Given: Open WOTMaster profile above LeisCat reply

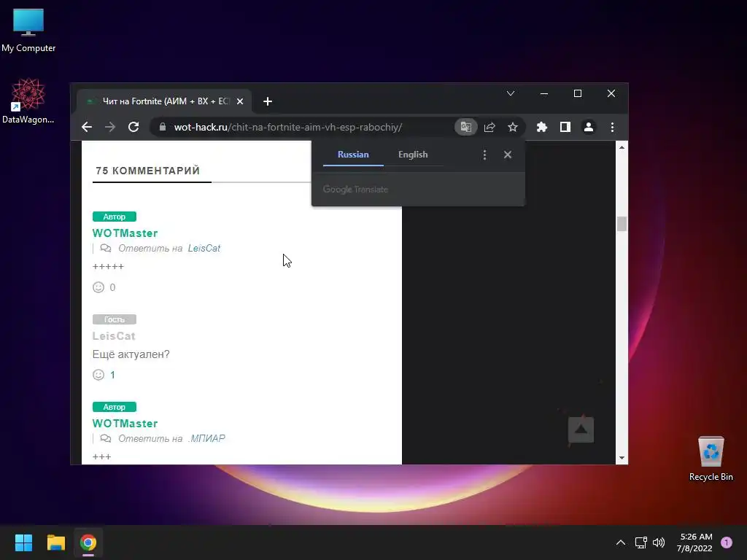Looking at the screenshot, I should click(125, 233).
